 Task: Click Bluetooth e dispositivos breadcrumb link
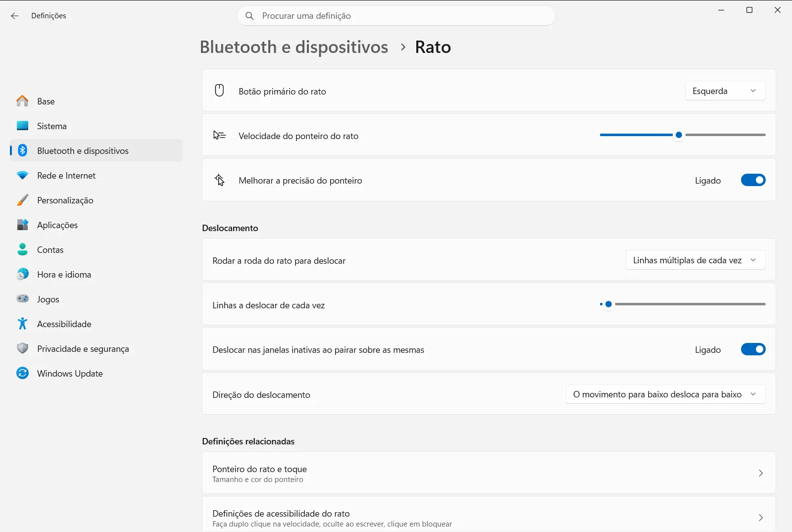(x=294, y=47)
